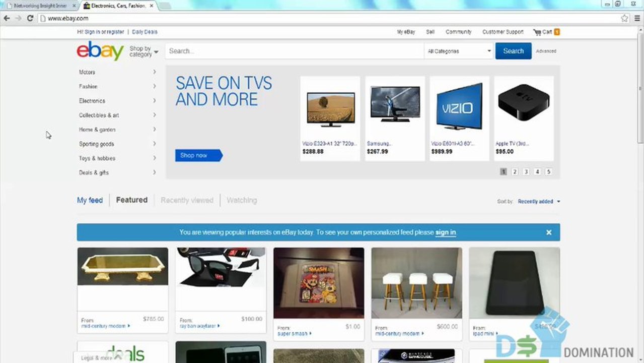Click the $785.00 price on gold table

[153, 319]
